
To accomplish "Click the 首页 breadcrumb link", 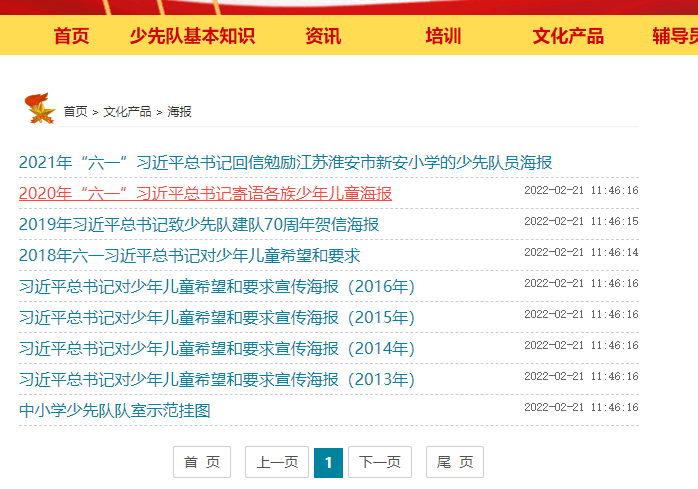I will [75, 112].
